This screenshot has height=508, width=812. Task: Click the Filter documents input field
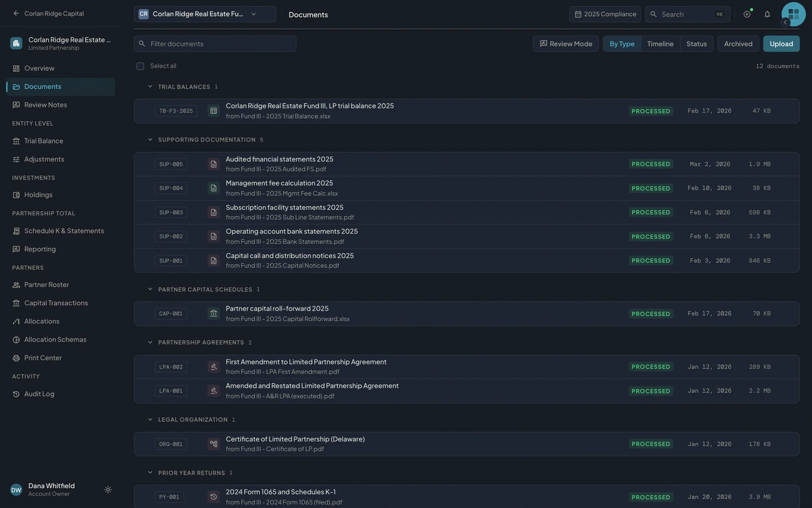[x=215, y=44]
